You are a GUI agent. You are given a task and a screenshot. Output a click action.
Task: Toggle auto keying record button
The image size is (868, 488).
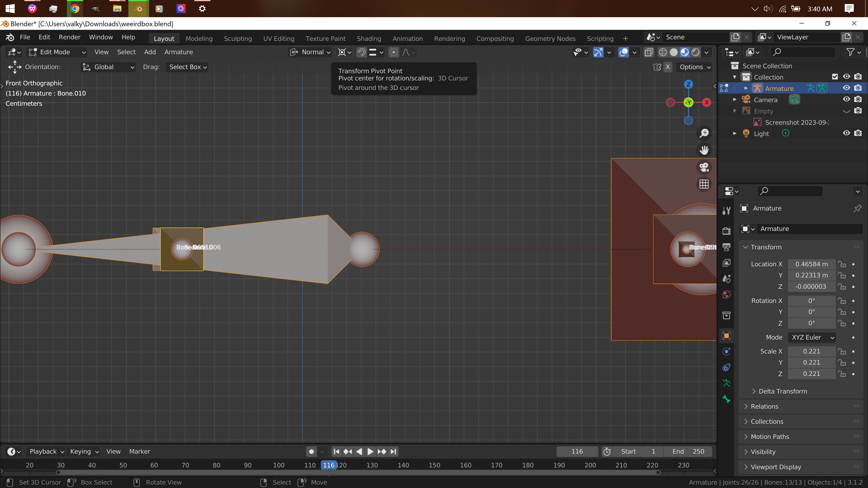[x=311, y=452]
